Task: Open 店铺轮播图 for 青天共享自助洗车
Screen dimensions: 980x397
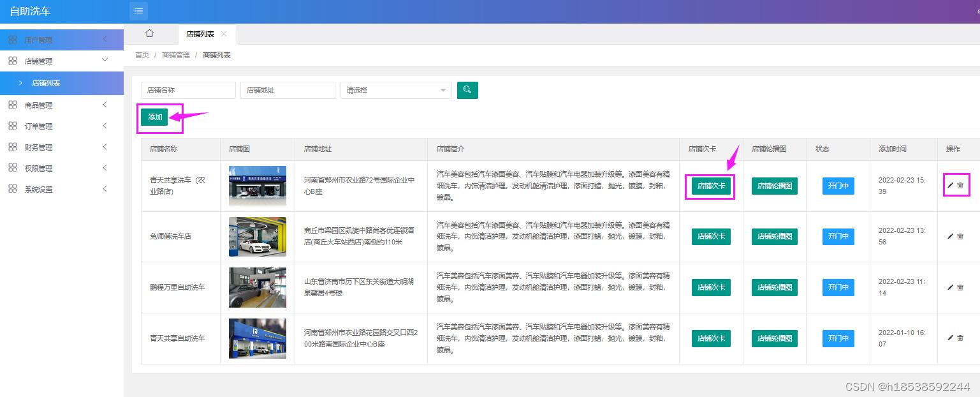Action: pyautogui.click(x=775, y=338)
